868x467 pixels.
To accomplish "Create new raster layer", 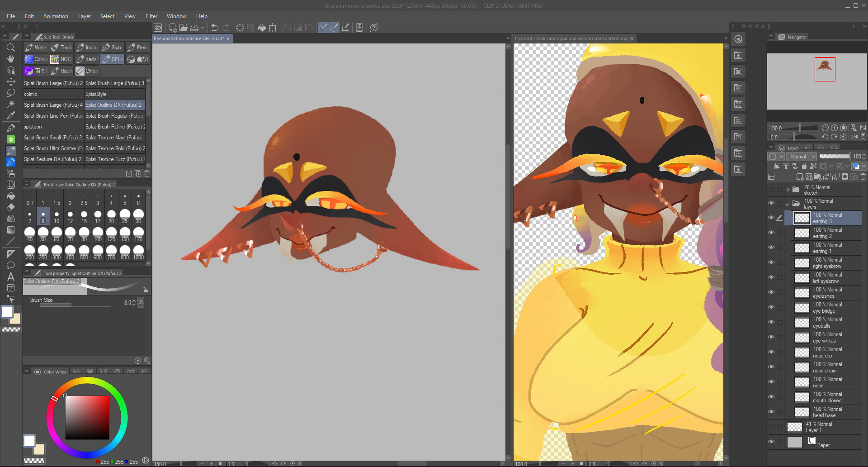I will 800,177.
